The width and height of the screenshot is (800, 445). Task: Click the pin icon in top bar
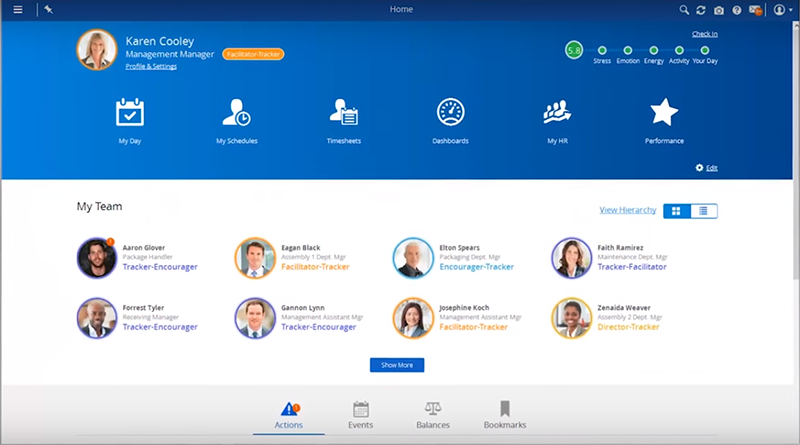pyautogui.click(x=49, y=9)
